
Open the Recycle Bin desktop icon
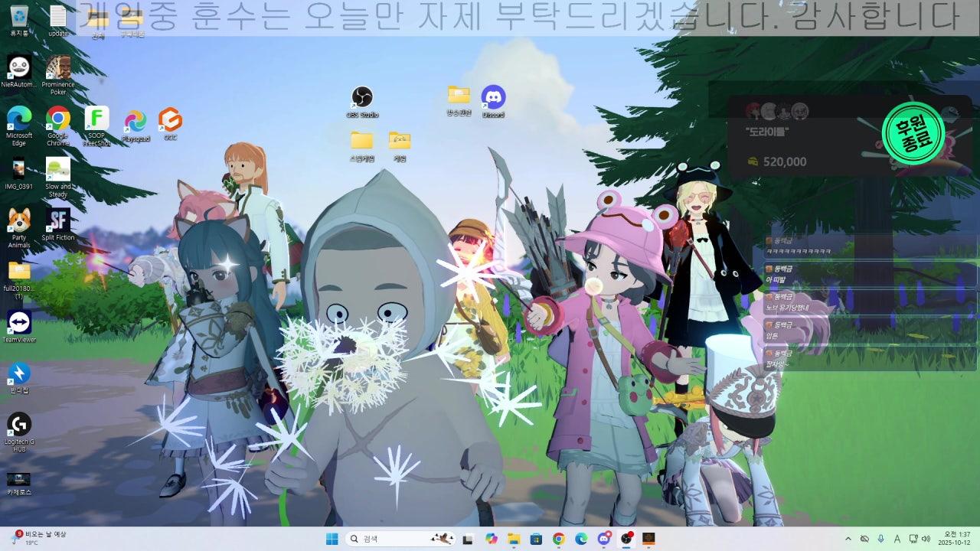coord(19,21)
